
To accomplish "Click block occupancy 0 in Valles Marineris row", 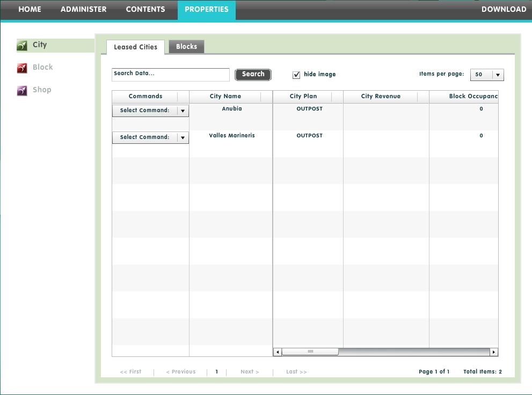I will click(481, 136).
